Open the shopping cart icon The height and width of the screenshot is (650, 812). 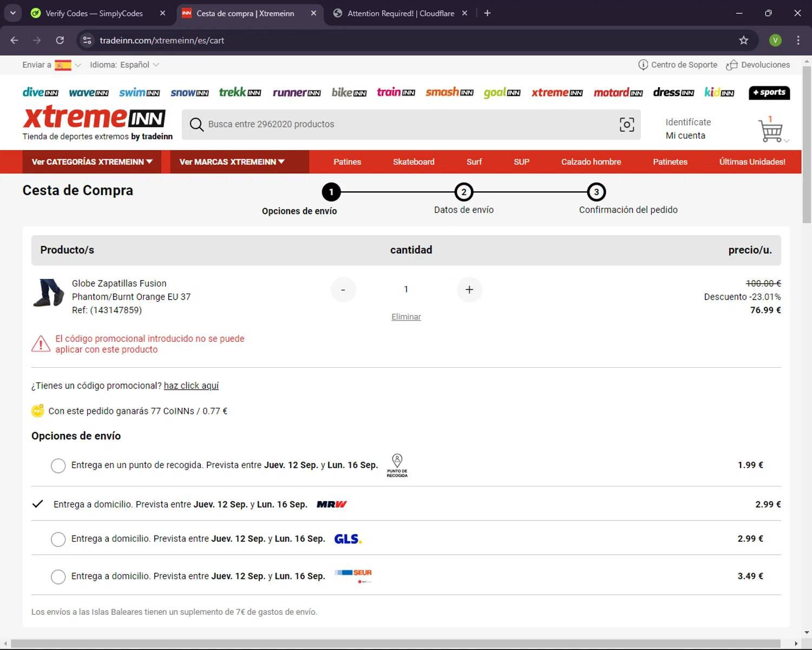(x=771, y=131)
